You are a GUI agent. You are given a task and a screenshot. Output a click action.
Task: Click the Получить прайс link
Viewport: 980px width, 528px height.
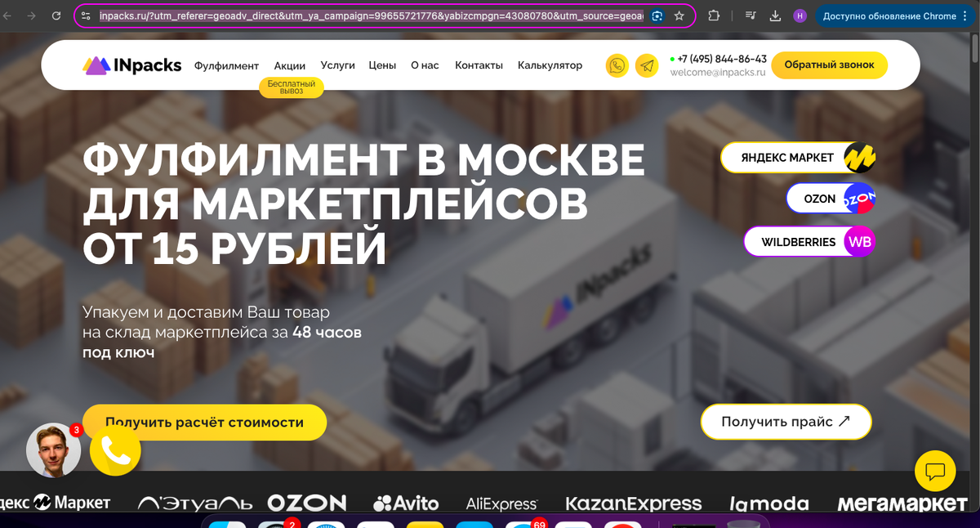[x=785, y=422]
